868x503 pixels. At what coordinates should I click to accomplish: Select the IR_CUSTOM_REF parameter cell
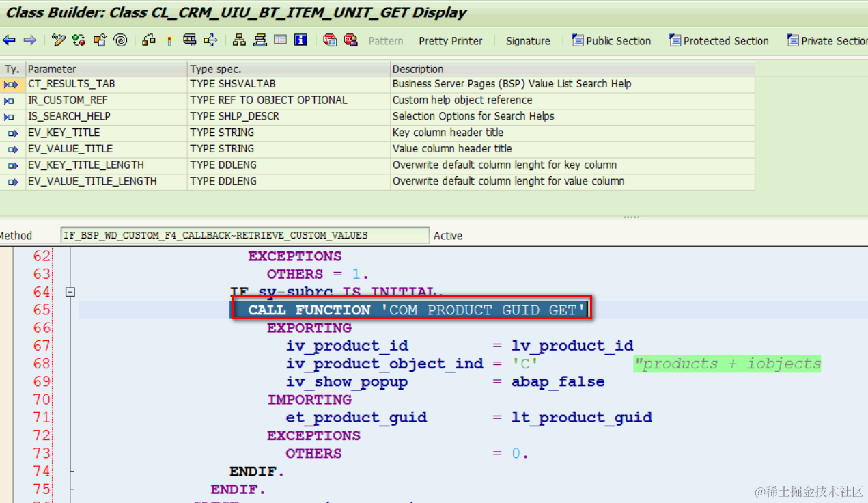(x=106, y=100)
